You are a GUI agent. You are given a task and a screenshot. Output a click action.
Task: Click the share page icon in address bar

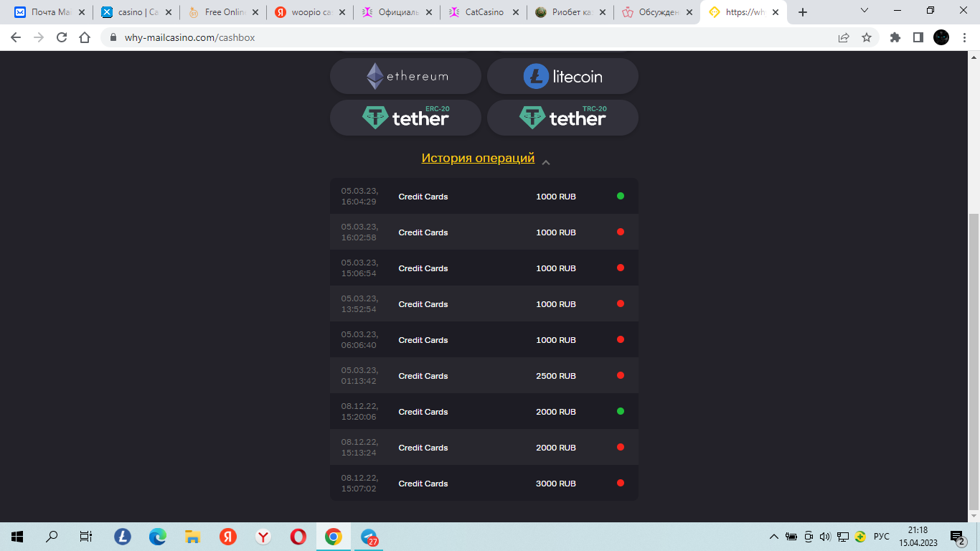[x=844, y=37]
